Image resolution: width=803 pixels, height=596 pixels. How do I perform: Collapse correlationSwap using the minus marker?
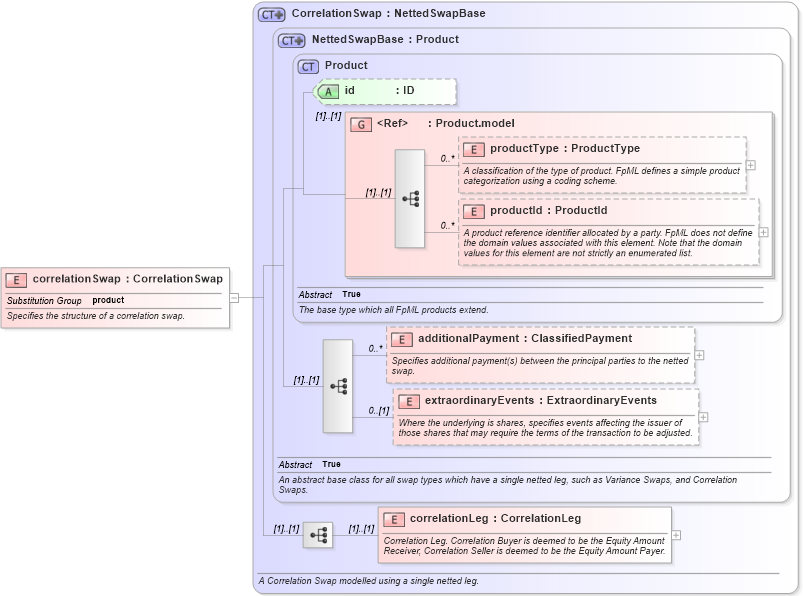point(234,297)
